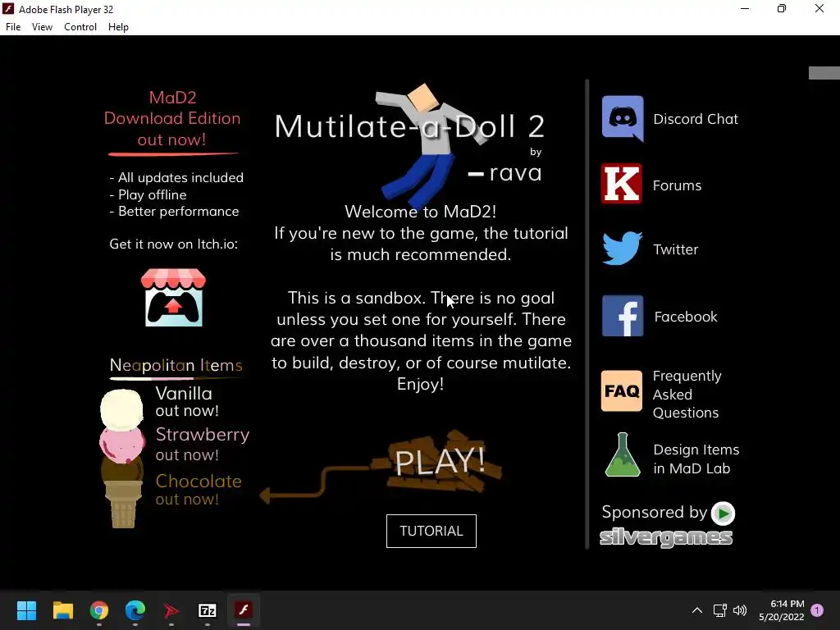Open the volume control tray icon

(x=740, y=610)
